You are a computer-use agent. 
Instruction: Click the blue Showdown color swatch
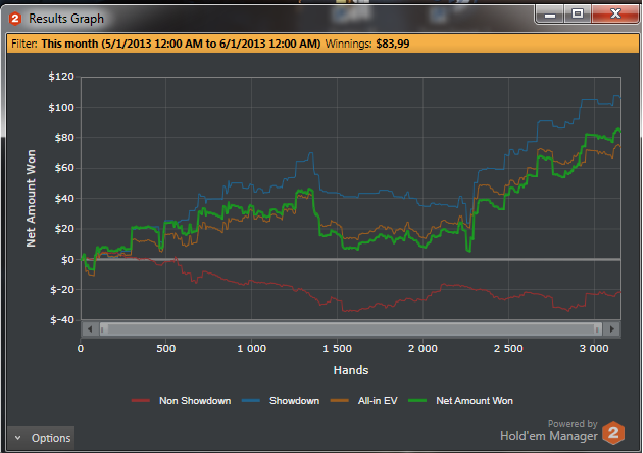click(x=251, y=401)
